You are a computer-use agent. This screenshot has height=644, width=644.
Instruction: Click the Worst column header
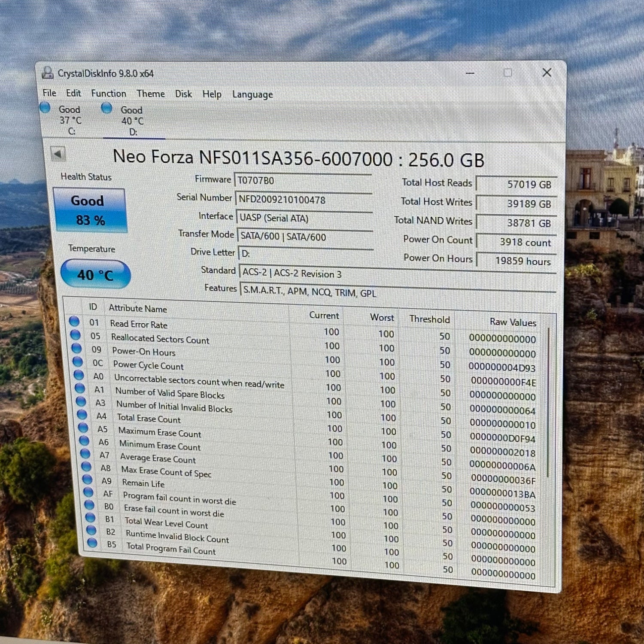[x=382, y=318]
